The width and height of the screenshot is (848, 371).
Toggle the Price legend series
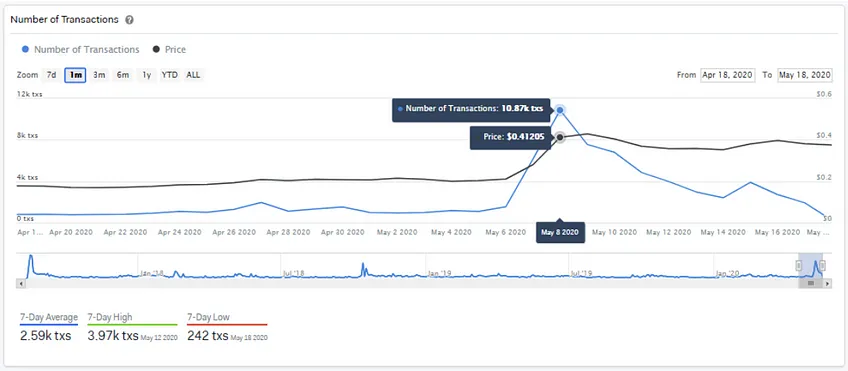pyautogui.click(x=169, y=49)
